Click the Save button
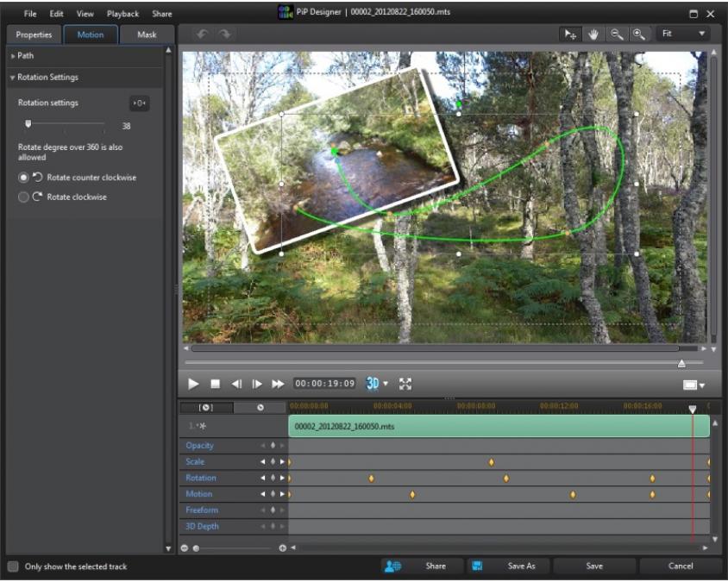 point(594,566)
